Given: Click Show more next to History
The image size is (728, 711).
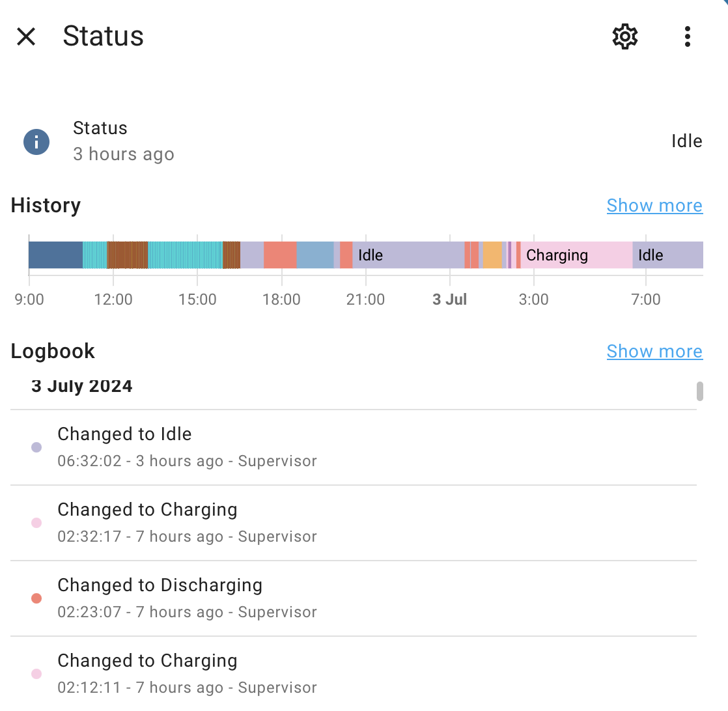Looking at the screenshot, I should click(x=654, y=205).
